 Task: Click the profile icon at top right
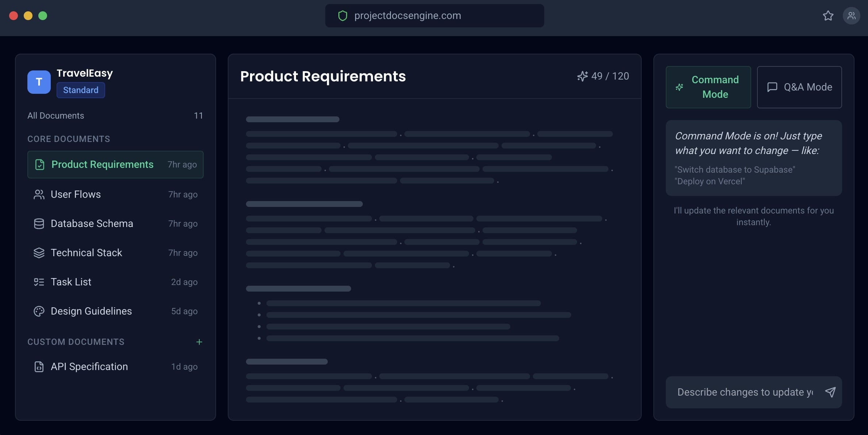(x=852, y=15)
